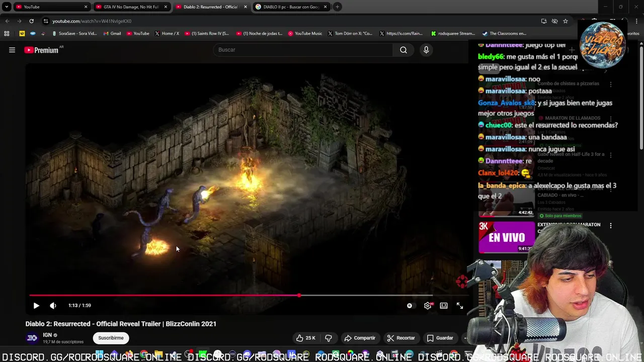This screenshot has height=362, width=644.
Task: Open the yellow icon bookmark in bar
Action: [22, 34]
